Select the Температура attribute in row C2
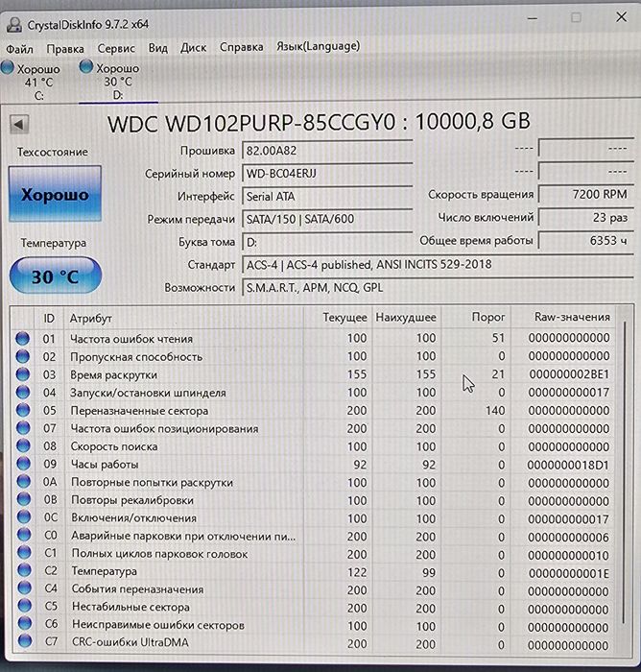Screen dimensions: 641x672 (x=105, y=571)
